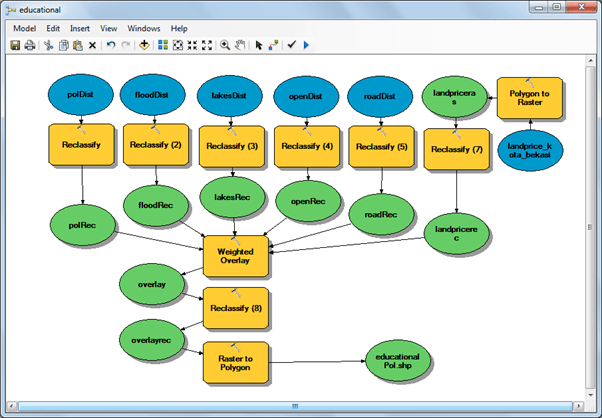The height and width of the screenshot is (418, 602).
Task: Click the Validate model checkmark
Action: (x=291, y=45)
